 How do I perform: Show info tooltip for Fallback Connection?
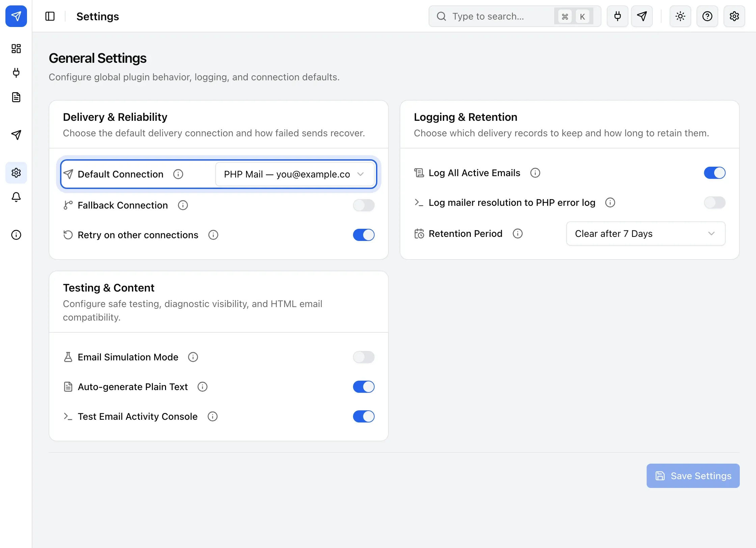click(183, 205)
